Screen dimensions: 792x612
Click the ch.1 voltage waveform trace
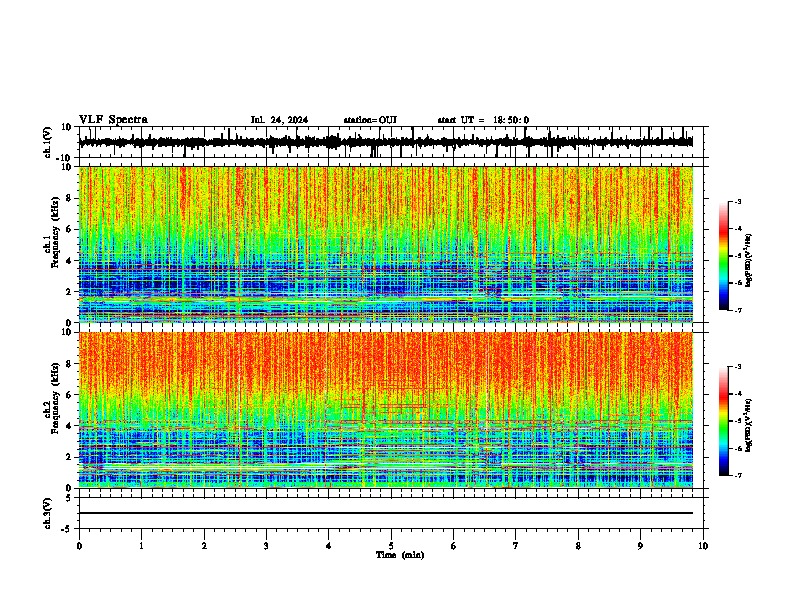click(x=386, y=142)
